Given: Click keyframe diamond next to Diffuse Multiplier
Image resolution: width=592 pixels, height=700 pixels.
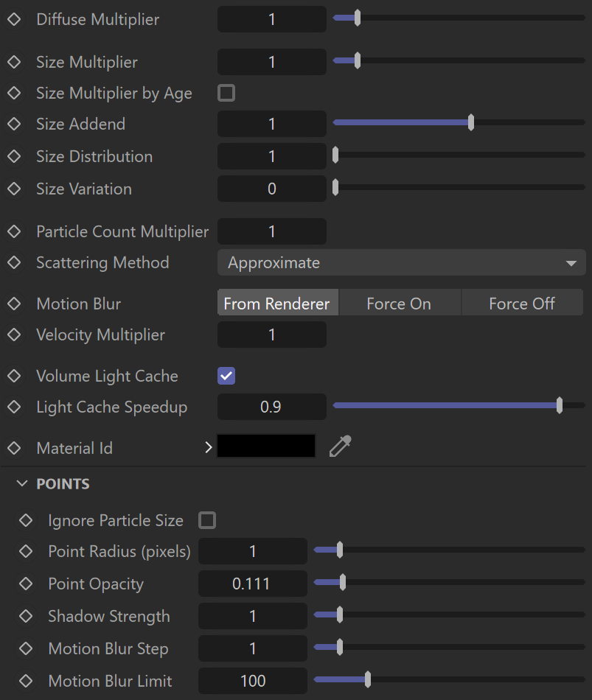Looking at the screenshot, I should (x=14, y=19).
